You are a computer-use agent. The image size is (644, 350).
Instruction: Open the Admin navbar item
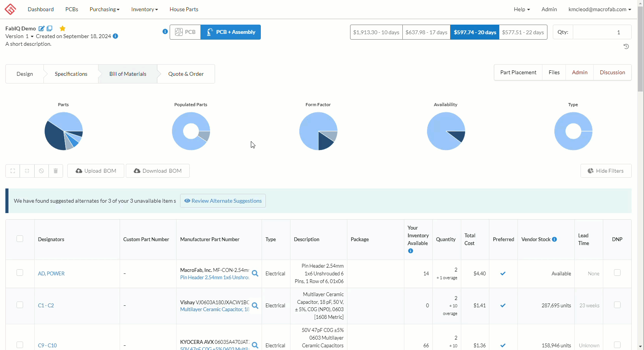pos(549,9)
